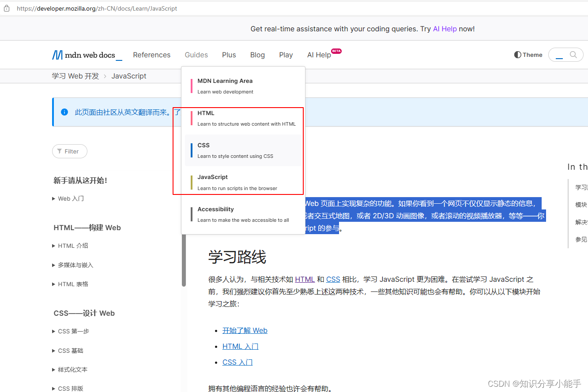This screenshot has width=588, height=392.
Task: Click the address bar lock icon
Action: 7,8
